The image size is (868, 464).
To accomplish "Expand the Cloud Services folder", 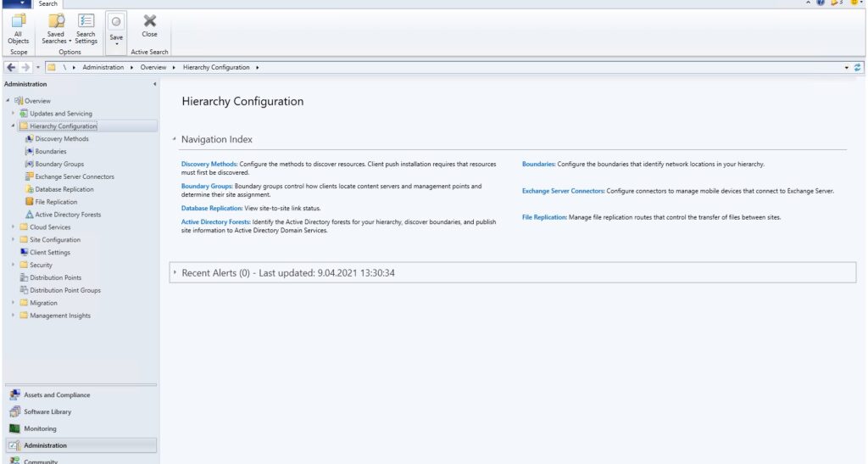I will point(14,227).
